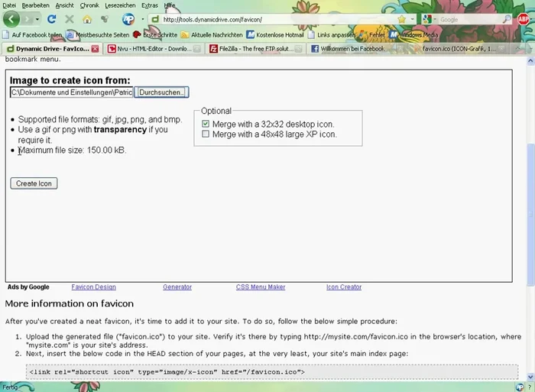This screenshot has width=535, height=392.
Task: Reload the page with the refresh icon
Action: [51, 19]
